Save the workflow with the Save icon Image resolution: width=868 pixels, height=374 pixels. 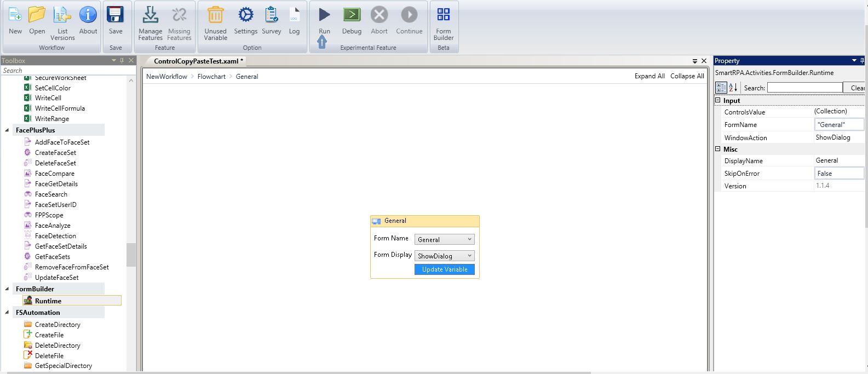[x=116, y=15]
